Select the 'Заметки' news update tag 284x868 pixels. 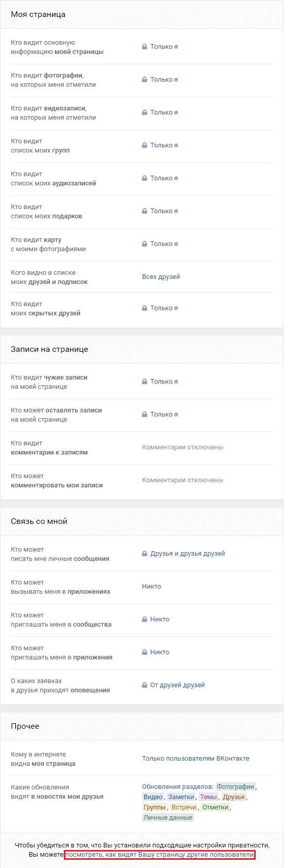point(181,797)
